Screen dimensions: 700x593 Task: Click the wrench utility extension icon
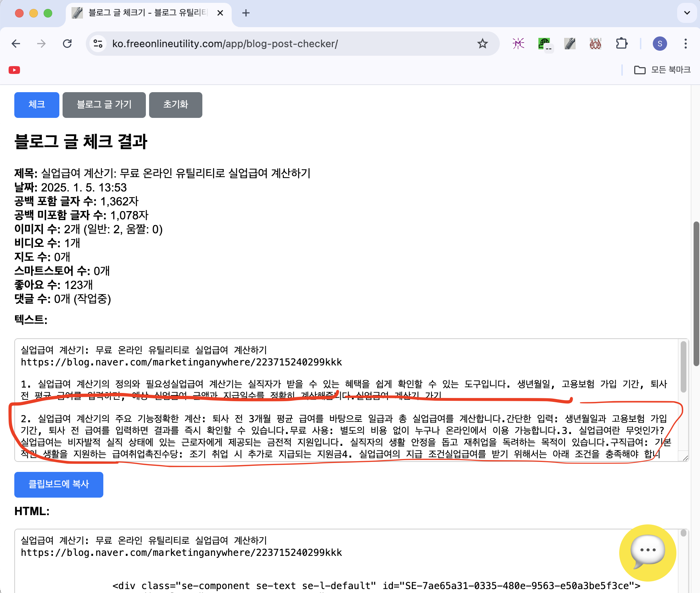tap(570, 44)
